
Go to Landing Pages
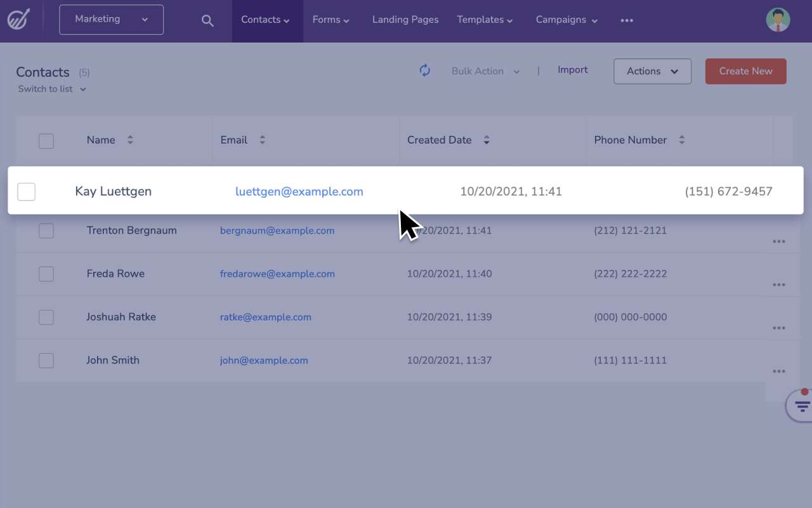pos(405,20)
